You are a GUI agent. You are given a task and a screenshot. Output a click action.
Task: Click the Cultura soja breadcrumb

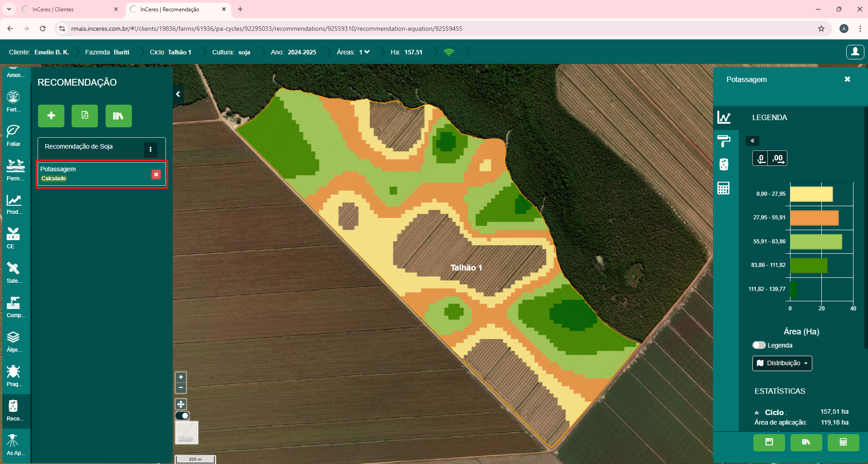(x=231, y=52)
